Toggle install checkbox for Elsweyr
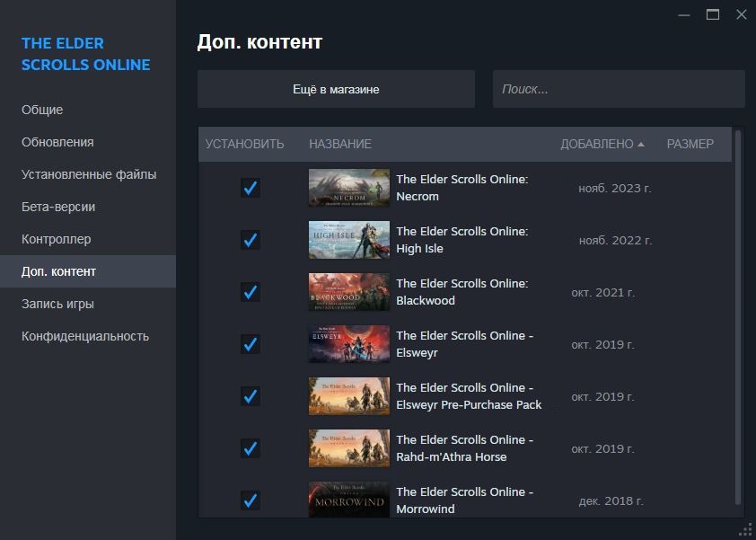756x540 pixels. [x=251, y=344]
